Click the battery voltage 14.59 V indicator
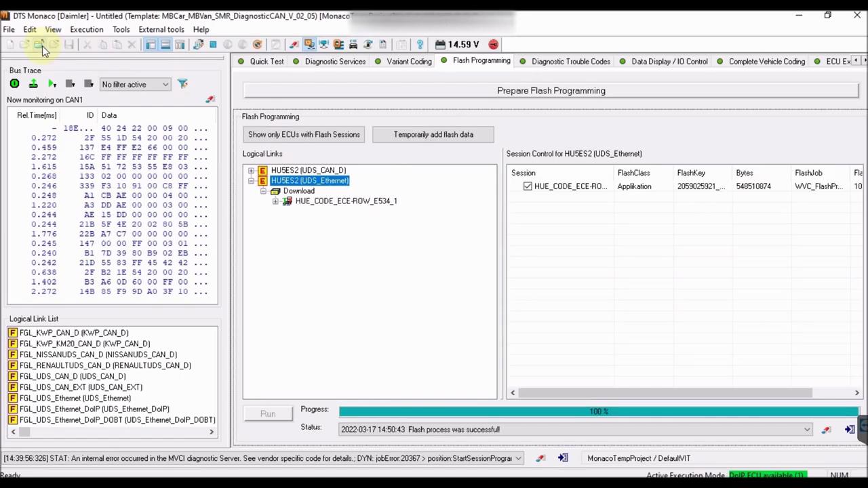This screenshot has width=868, height=488. pyautogui.click(x=458, y=45)
